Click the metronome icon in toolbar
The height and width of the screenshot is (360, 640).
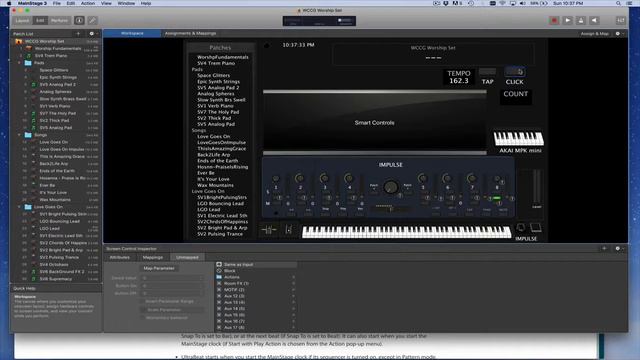(x=581, y=20)
